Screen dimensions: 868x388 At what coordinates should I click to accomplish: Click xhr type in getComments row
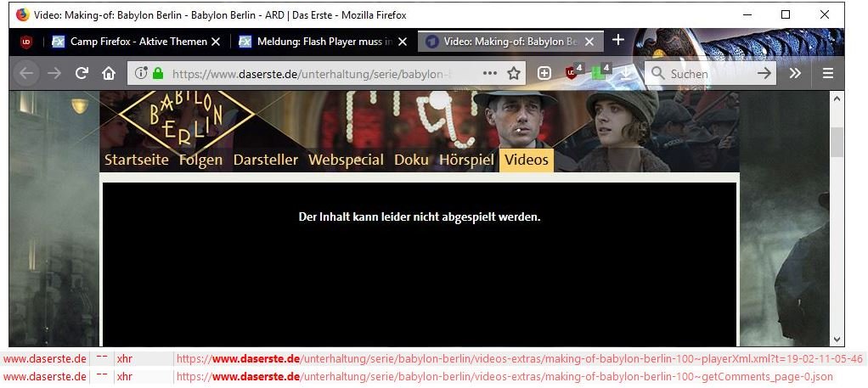(x=125, y=377)
